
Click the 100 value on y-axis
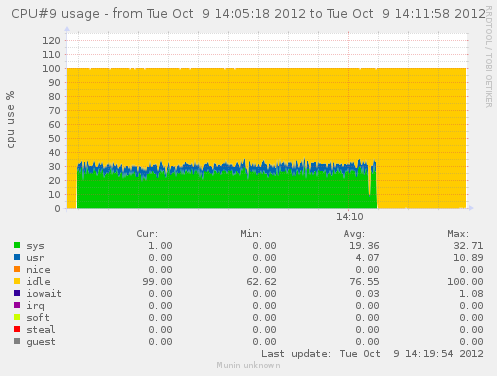point(51,69)
